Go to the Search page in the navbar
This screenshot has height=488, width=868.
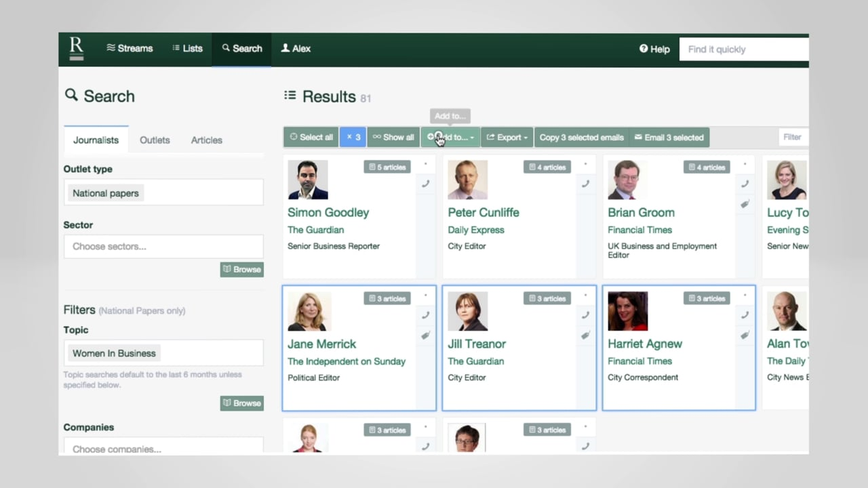(x=242, y=48)
